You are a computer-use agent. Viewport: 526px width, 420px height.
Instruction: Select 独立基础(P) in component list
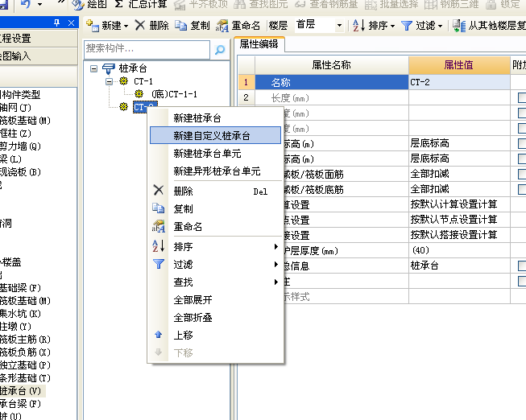point(25,365)
